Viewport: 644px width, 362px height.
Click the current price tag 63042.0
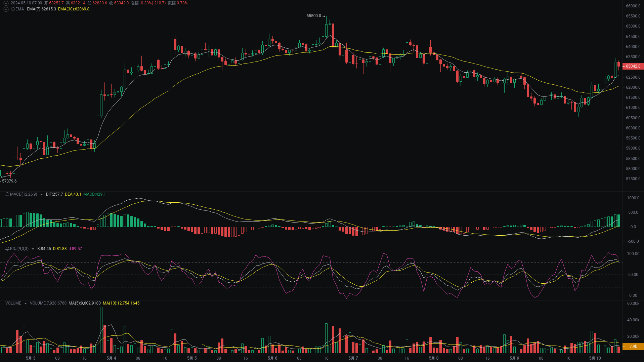(x=634, y=66)
